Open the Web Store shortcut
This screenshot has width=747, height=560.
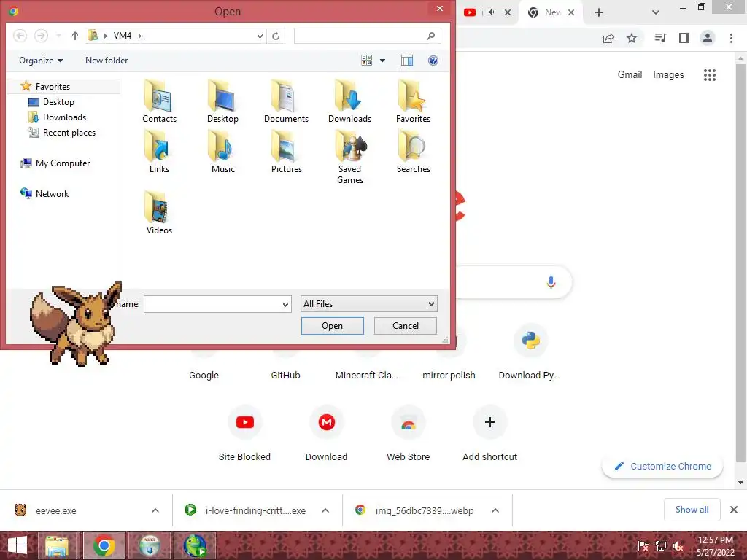click(x=409, y=435)
